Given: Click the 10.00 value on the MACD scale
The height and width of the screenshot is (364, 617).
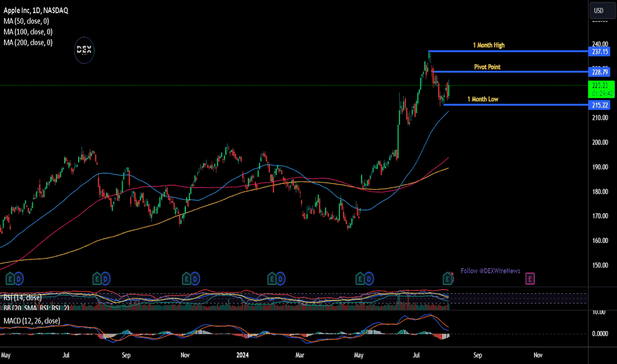Looking at the screenshot, I should [x=599, y=312].
